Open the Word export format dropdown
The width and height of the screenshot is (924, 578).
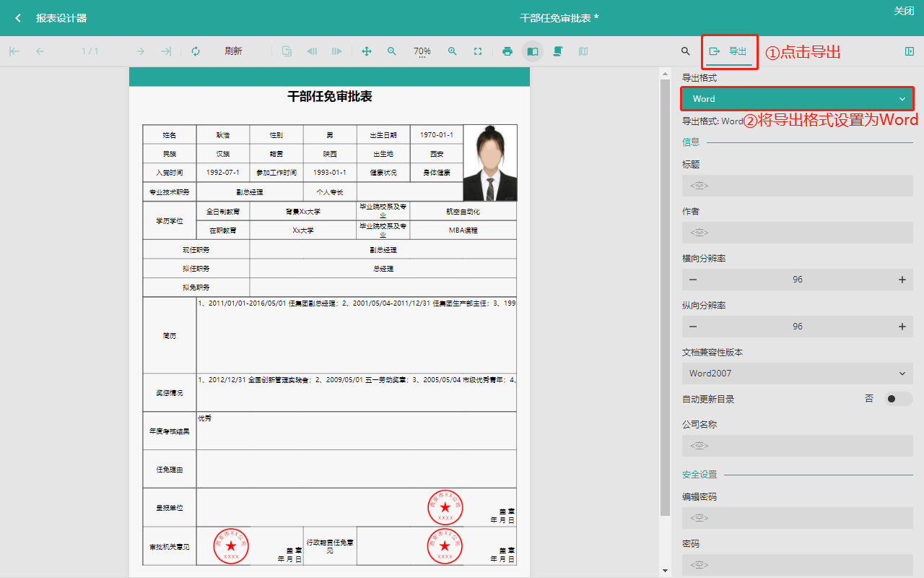[797, 99]
